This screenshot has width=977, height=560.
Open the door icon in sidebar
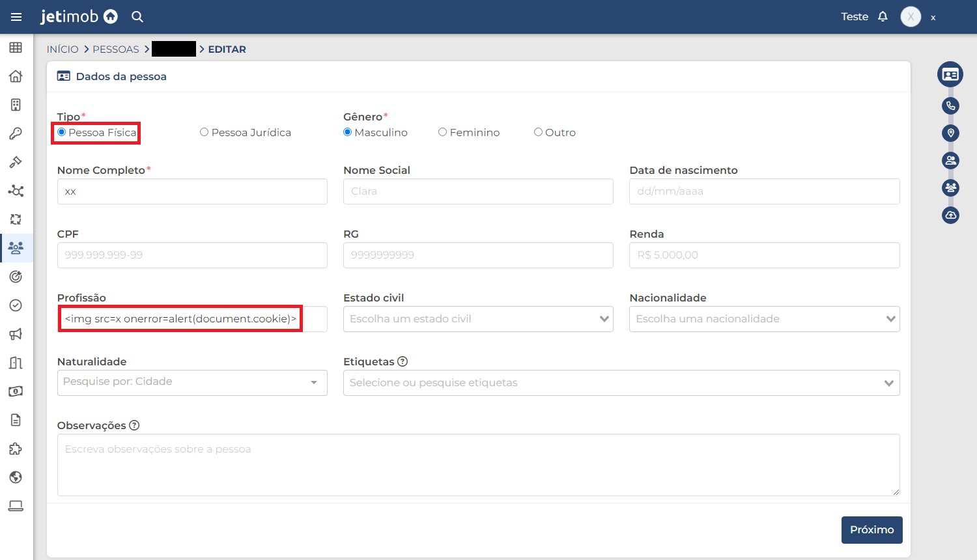tap(16, 363)
